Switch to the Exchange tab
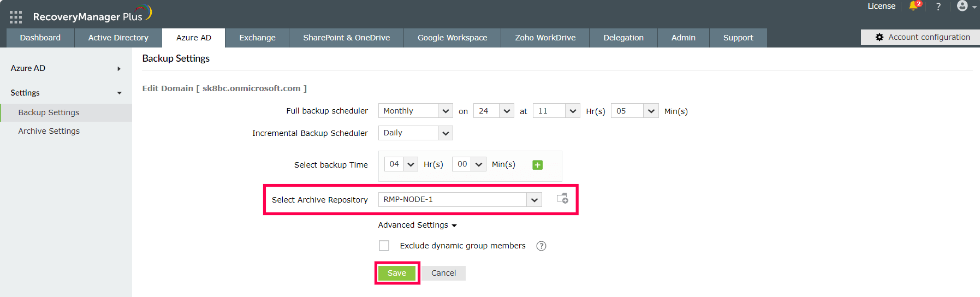The width and height of the screenshot is (980, 297). coord(257,38)
